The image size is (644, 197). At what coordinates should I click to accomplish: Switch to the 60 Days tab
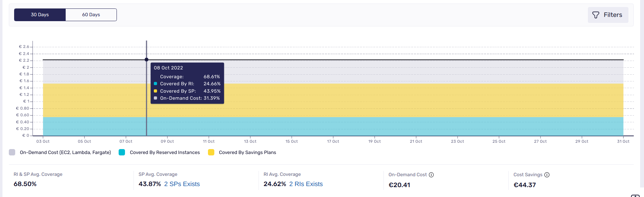click(91, 15)
